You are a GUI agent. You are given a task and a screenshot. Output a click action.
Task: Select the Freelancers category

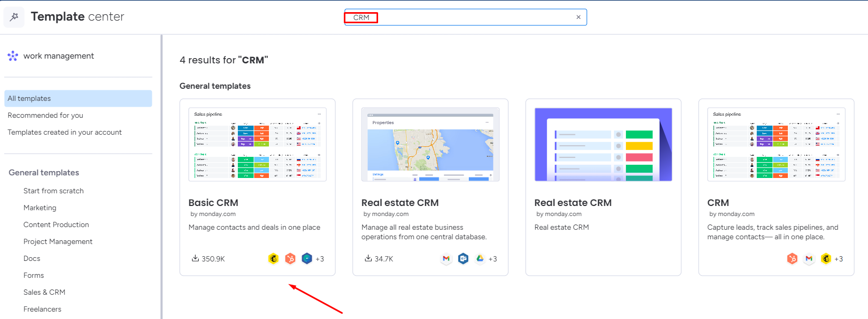tap(42, 309)
